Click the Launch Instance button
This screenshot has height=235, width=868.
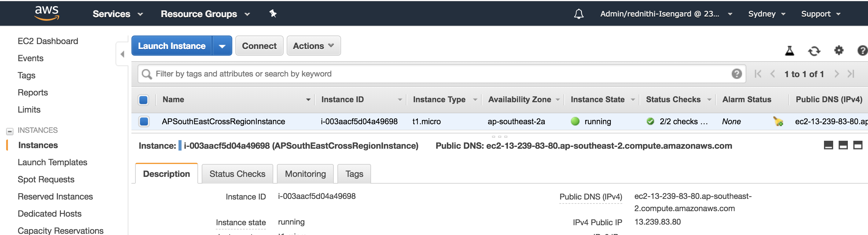pos(172,46)
